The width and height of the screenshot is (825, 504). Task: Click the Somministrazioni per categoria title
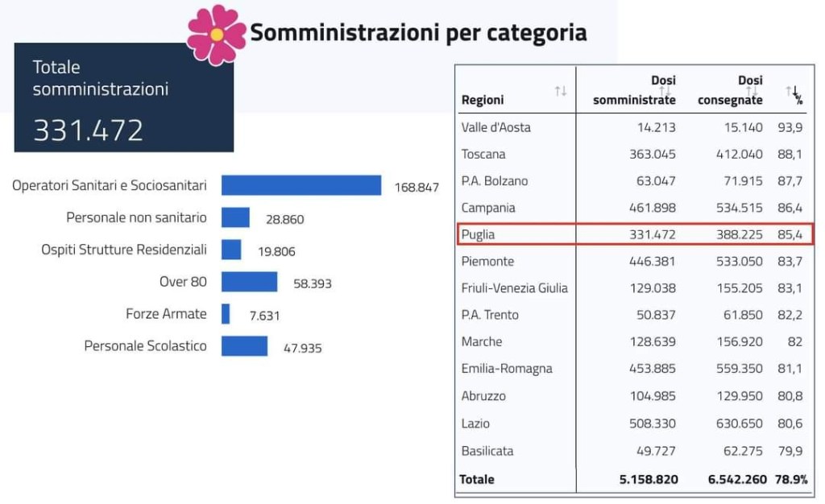point(418,34)
